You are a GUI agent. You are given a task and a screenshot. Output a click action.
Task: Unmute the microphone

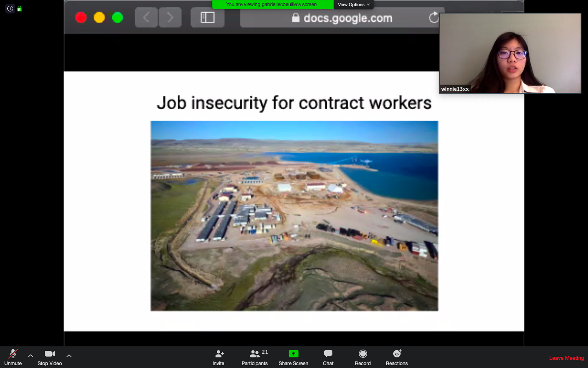(13, 357)
